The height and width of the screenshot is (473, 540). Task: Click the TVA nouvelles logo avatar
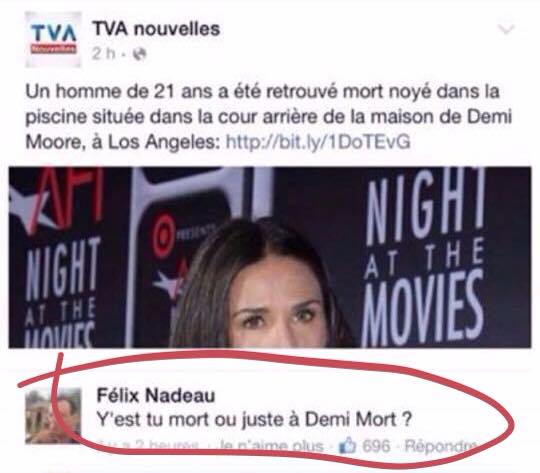point(53,39)
